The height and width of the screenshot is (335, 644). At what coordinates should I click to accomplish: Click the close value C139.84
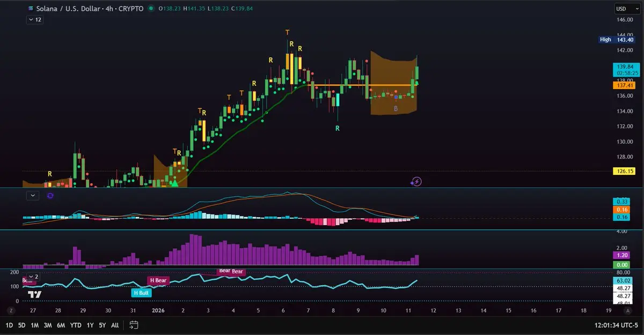click(x=243, y=9)
